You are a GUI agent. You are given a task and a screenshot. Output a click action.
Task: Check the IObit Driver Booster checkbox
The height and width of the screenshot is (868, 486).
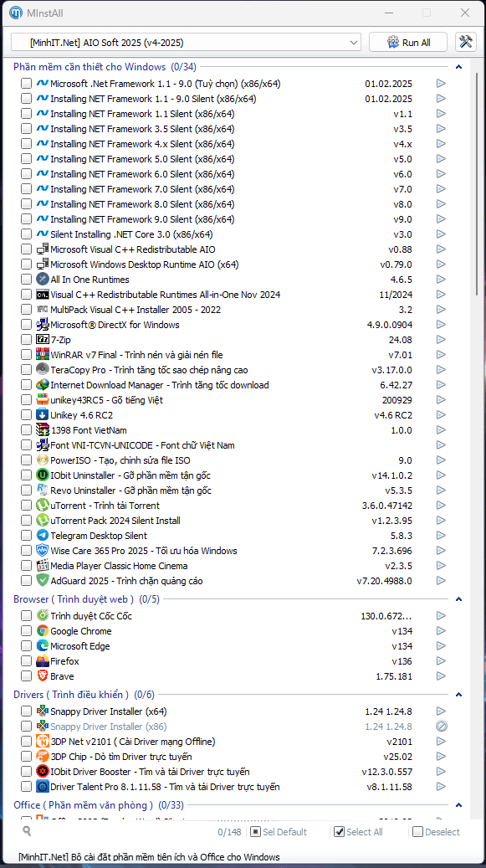click(x=26, y=771)
